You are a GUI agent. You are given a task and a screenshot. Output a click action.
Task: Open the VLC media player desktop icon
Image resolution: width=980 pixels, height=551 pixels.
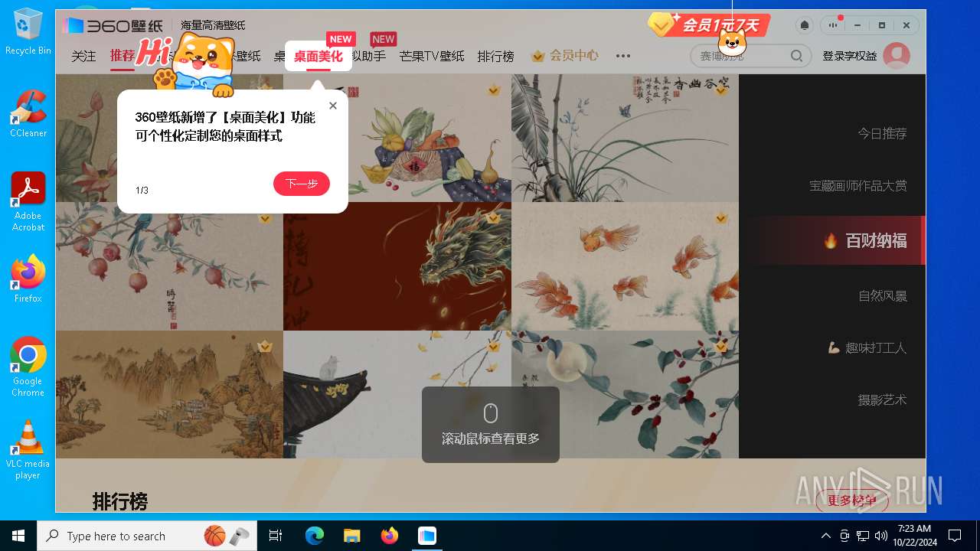28,450
